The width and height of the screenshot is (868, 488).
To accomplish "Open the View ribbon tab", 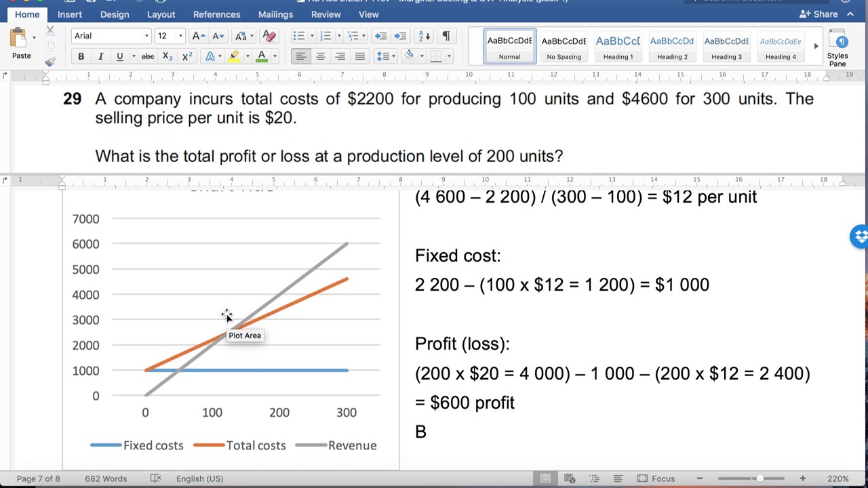I will pos(368,14).
